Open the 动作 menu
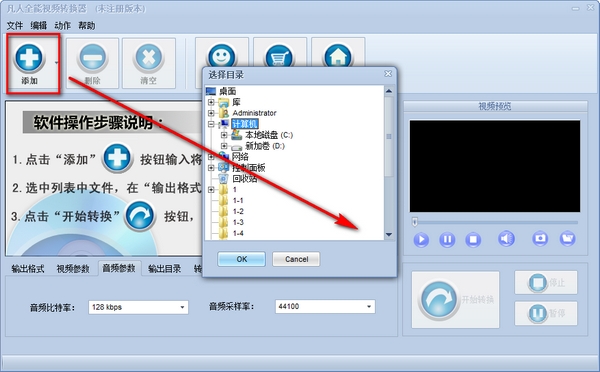This screenshot has width=600, height=372. click(x=62, y=25)
